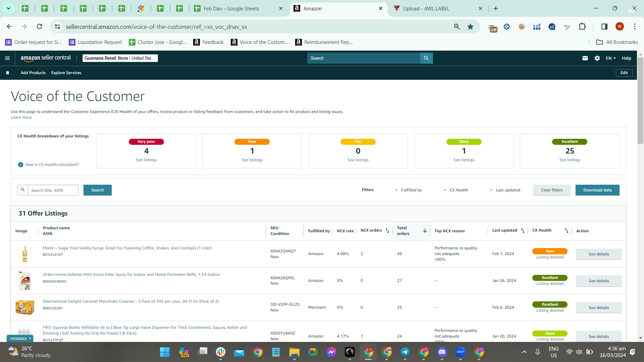Open Chrome three-dot menu
The width and height of the screenshot is (644, 362).
(635, 26)
